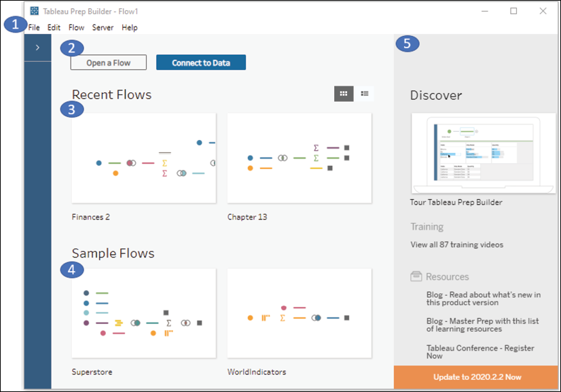Open the Tour Tableau Prep Builder preview image
This screenshot has width=561, height=392.
point(484,154)
